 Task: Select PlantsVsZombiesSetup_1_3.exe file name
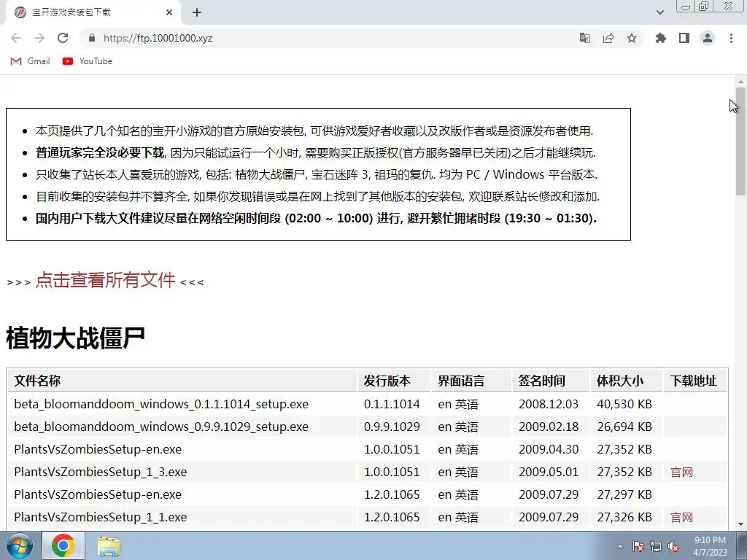(x=101, y=472)
